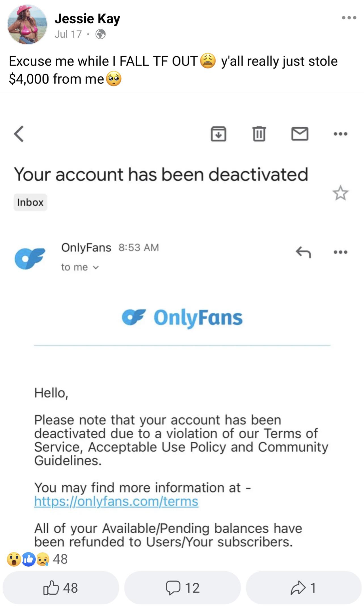The image size is (364, 606).
Task: Star the deactivated account email
Action: [340, 193]
